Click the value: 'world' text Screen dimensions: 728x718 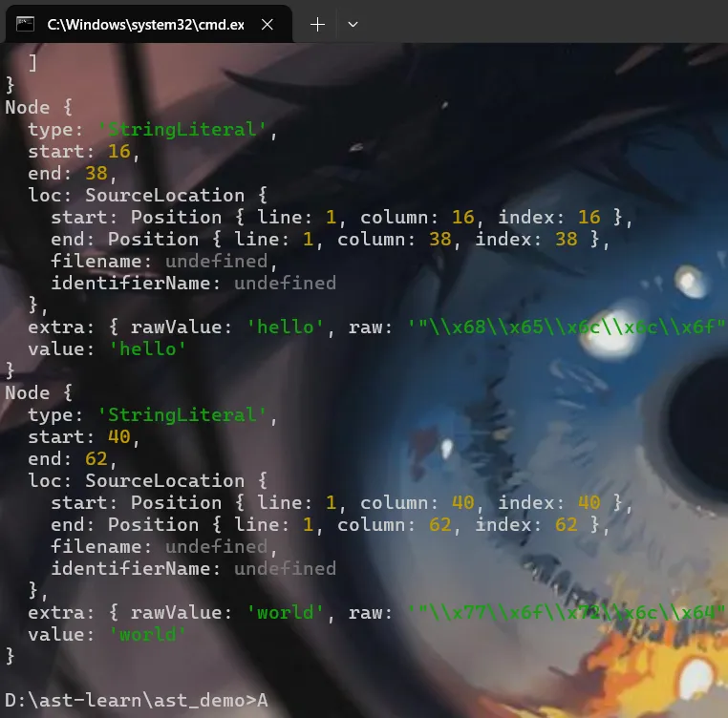point(107,635)
